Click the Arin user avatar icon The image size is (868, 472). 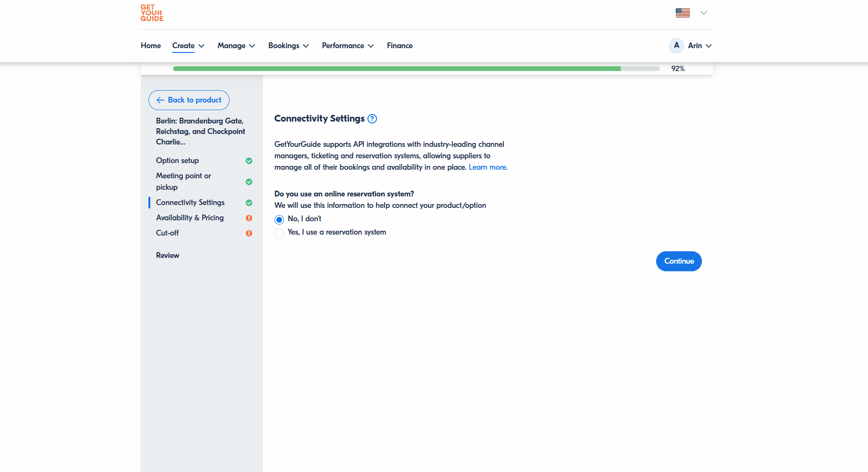(676, 46)
